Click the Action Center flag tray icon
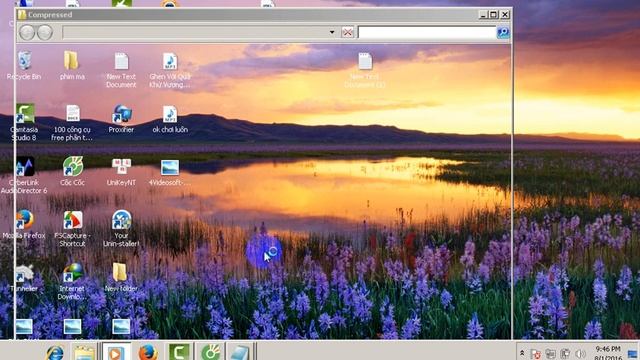The image size is (640, 360). [536, 354]
